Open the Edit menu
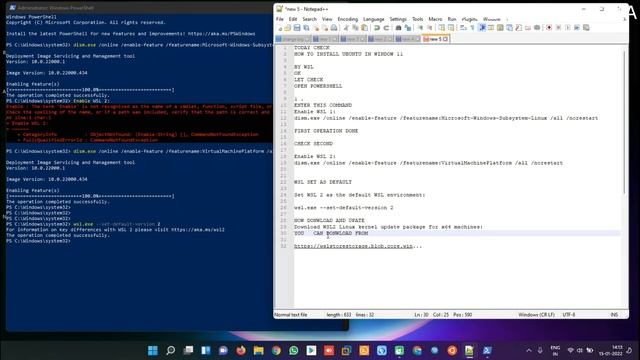 (293, 19)
